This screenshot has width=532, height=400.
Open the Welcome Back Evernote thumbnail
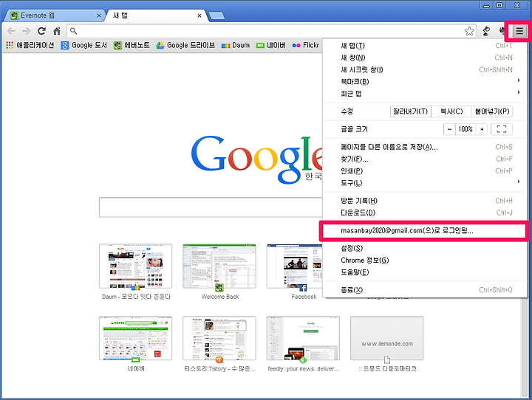click(219, 266)
